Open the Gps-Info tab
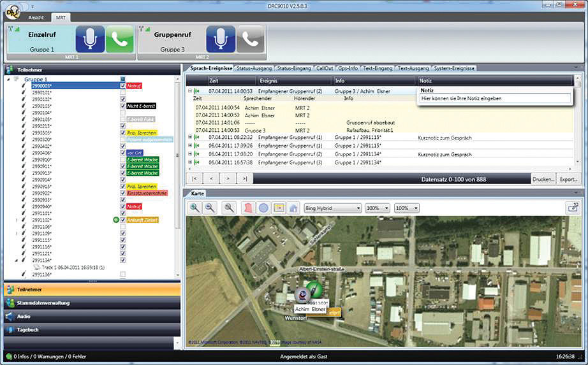The image size is (588, 365). (348, 68)
